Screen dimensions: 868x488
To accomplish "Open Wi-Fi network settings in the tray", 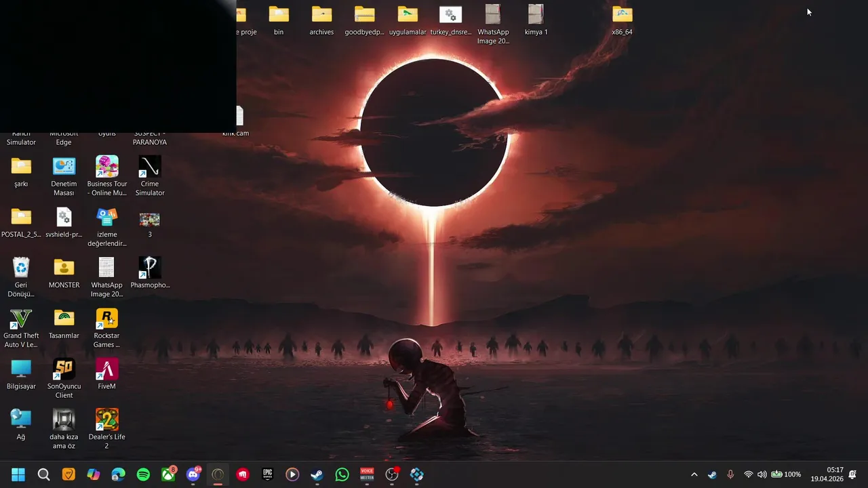I will pyautogui.click(x=749, y=474).
